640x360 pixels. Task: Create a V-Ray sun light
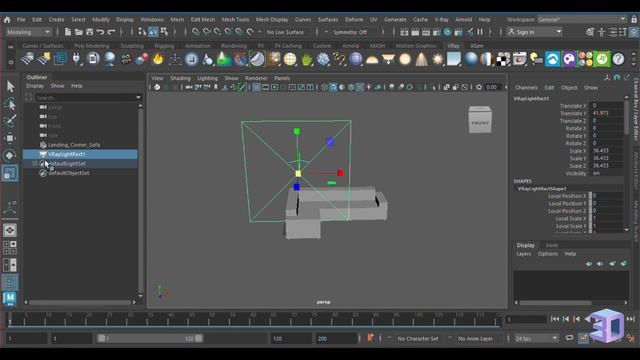[438, 60]
